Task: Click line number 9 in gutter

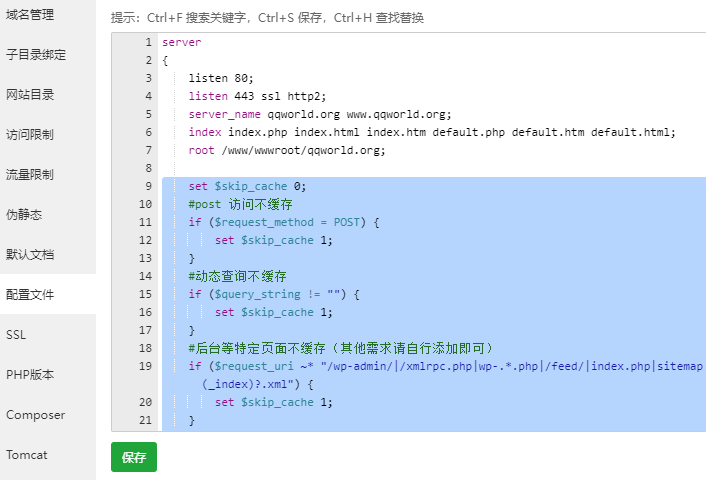Action: pos(148,186)
